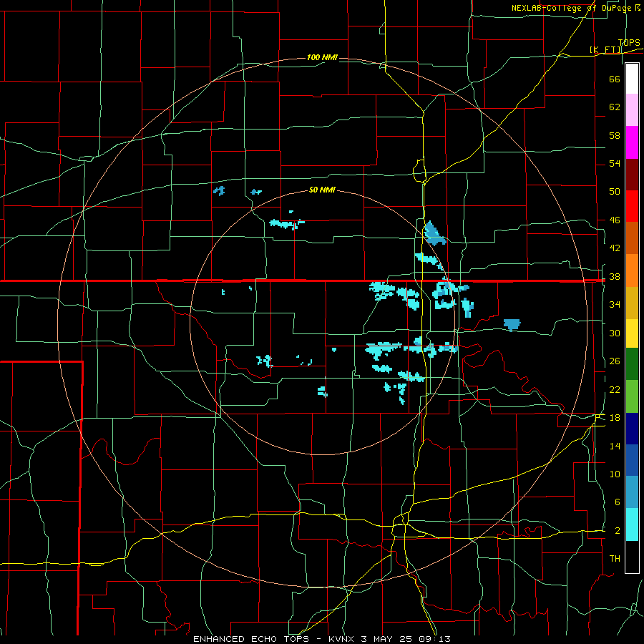Click the white 66 kft color swatch

[x=632, y=79]
